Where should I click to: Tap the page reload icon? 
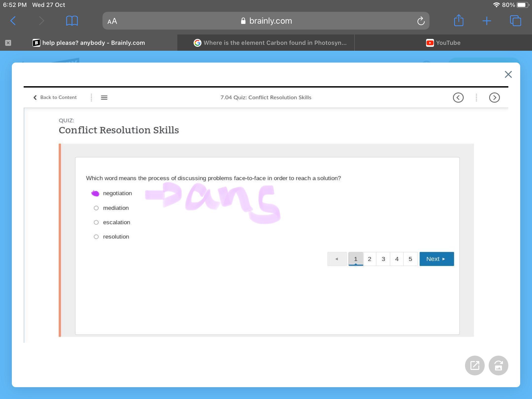[x=421, y=21]
